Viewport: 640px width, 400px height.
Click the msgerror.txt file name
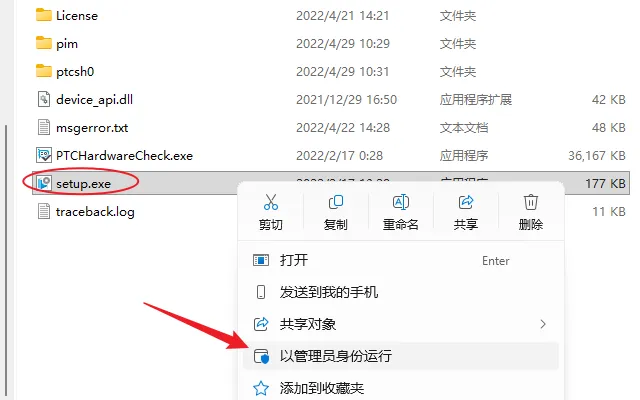(92, 128)
